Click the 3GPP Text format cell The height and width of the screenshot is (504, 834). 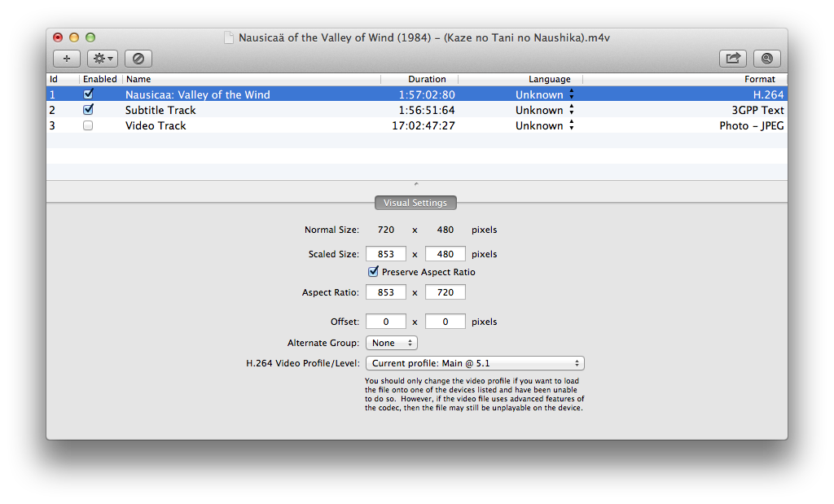point(758,110)
